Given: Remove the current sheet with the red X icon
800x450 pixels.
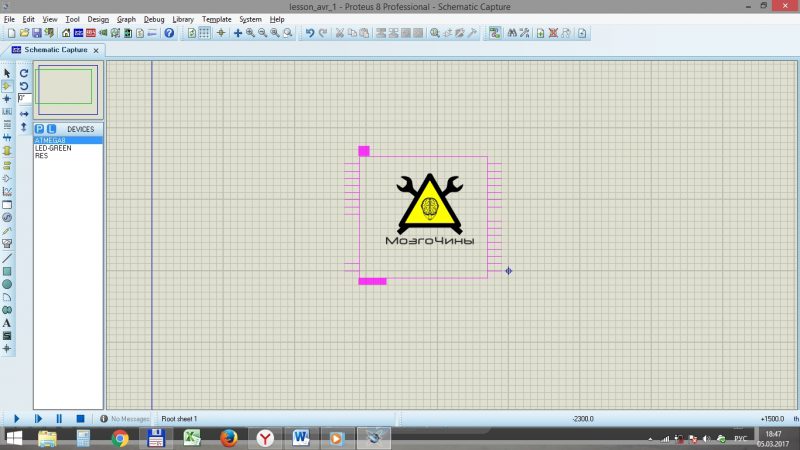Looking at the screenshot, I should (553, 33).
